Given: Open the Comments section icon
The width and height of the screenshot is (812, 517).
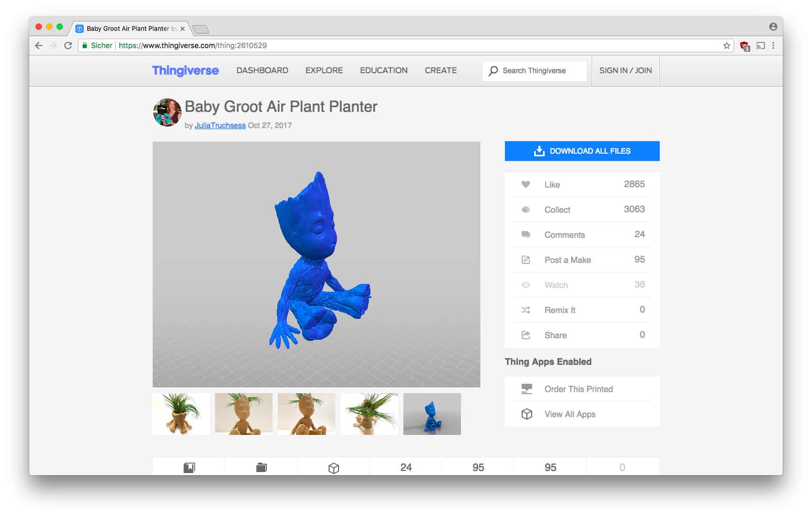Looking at the screenshot, I should 526,235.
